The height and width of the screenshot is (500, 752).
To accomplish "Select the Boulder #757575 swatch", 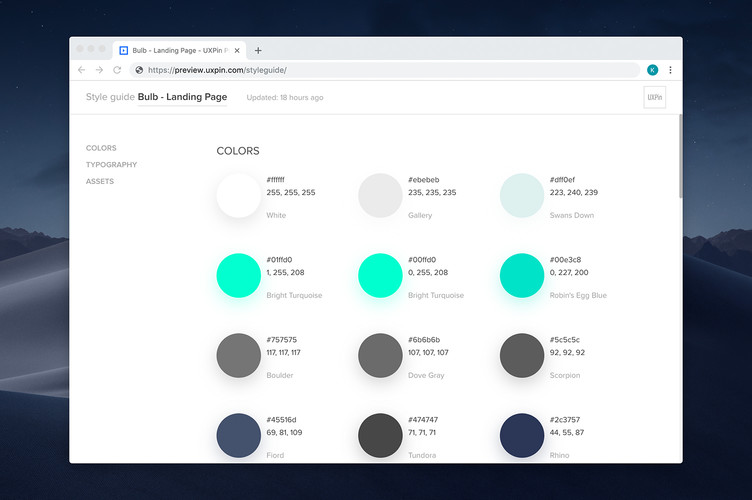I will tap(238, 356).
